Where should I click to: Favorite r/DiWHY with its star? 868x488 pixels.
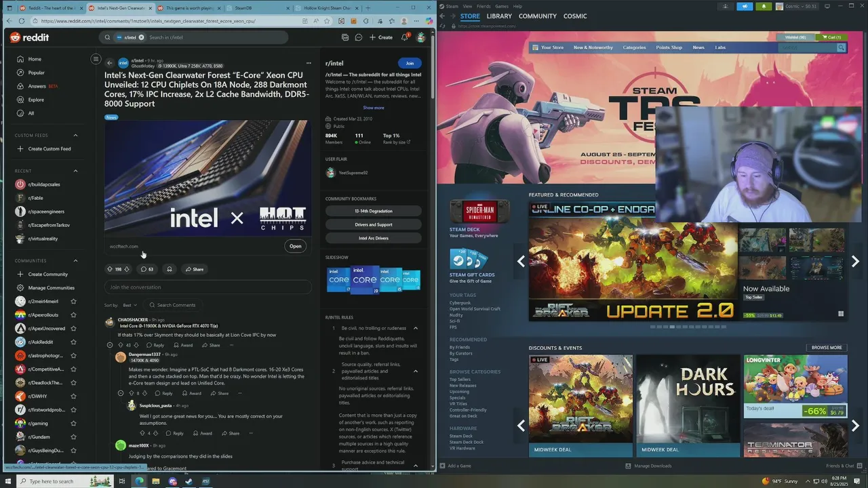73,396
